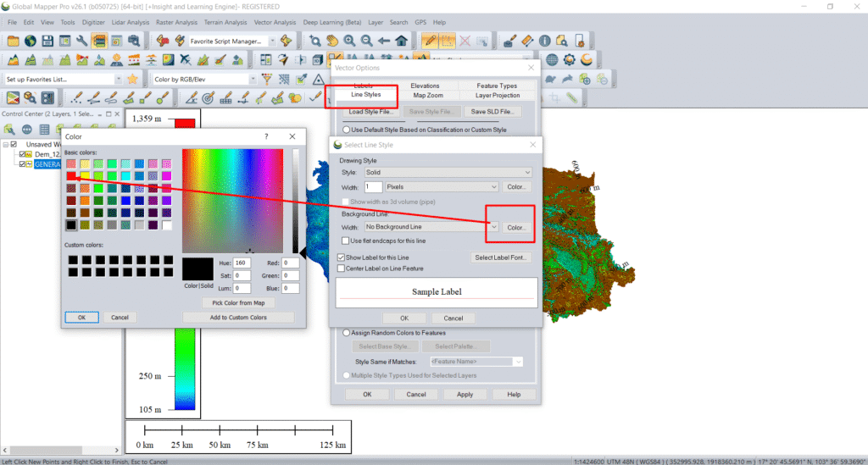
Task: Toggle the Unsaved Workspace checkbox
Action: [14, 144]
